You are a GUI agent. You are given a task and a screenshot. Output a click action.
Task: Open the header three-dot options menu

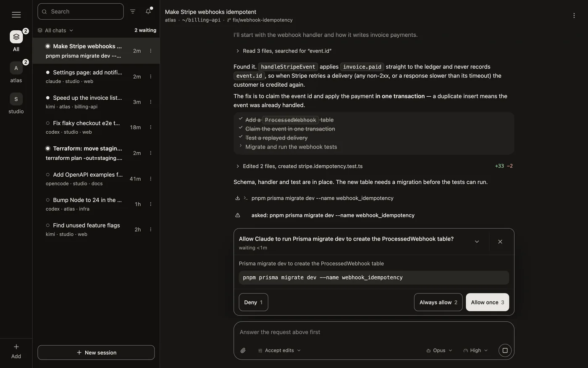[x=574, y=16]
